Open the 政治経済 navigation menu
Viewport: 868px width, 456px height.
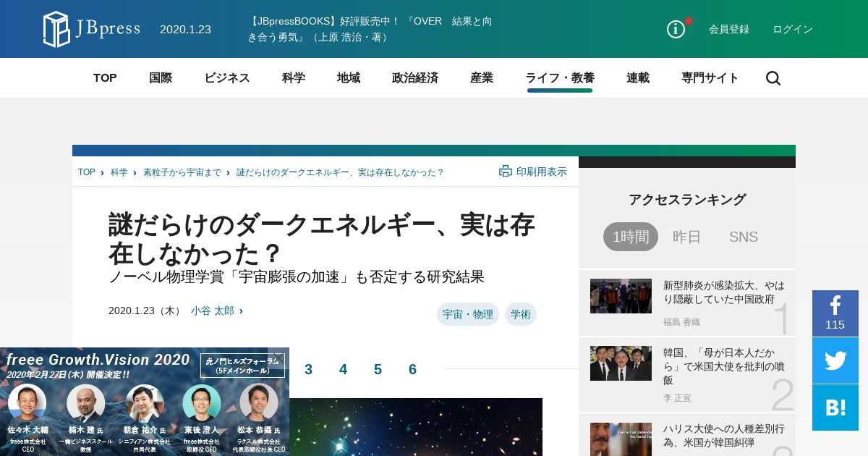(415, 78)
